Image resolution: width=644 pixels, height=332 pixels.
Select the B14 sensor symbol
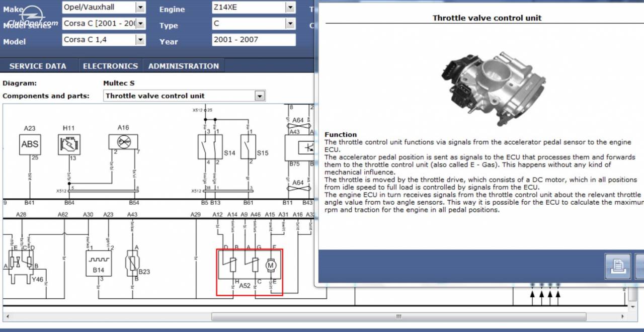[x=98, y=263]
